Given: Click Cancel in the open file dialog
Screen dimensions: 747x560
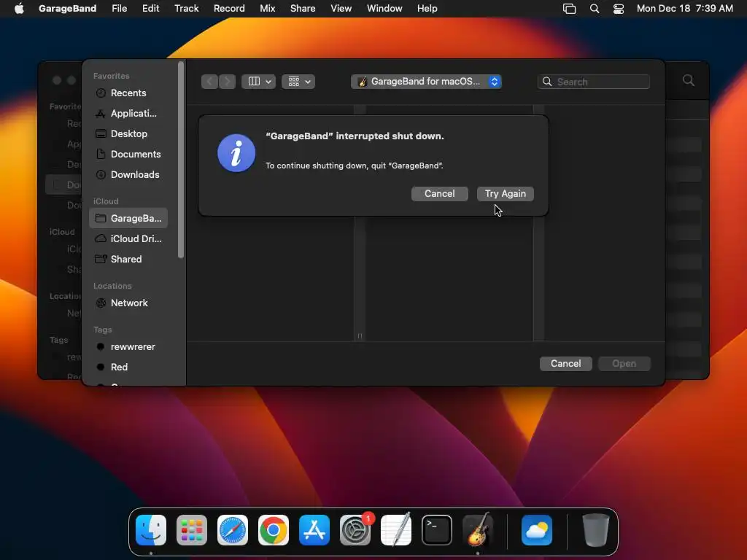Looking at the screenshot, I should point(565,364).
